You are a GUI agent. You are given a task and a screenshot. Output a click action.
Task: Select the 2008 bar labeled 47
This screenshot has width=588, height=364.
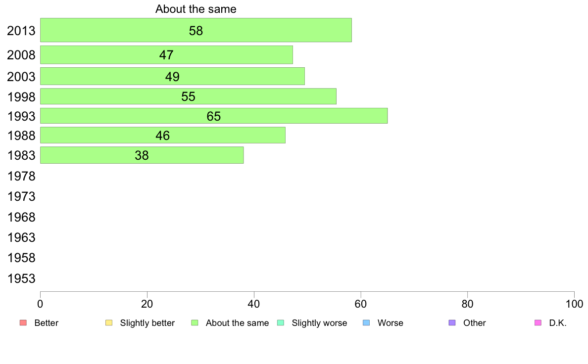(166, 55)
